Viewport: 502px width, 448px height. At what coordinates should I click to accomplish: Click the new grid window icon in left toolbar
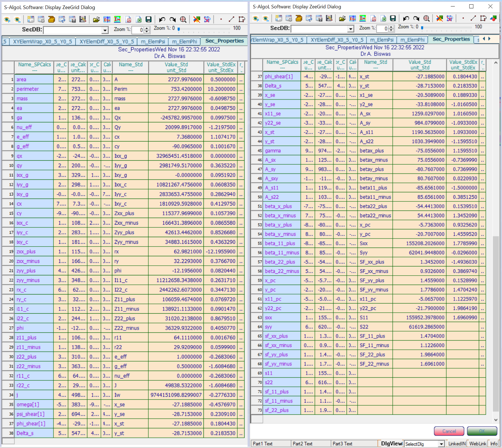(31, 19)
